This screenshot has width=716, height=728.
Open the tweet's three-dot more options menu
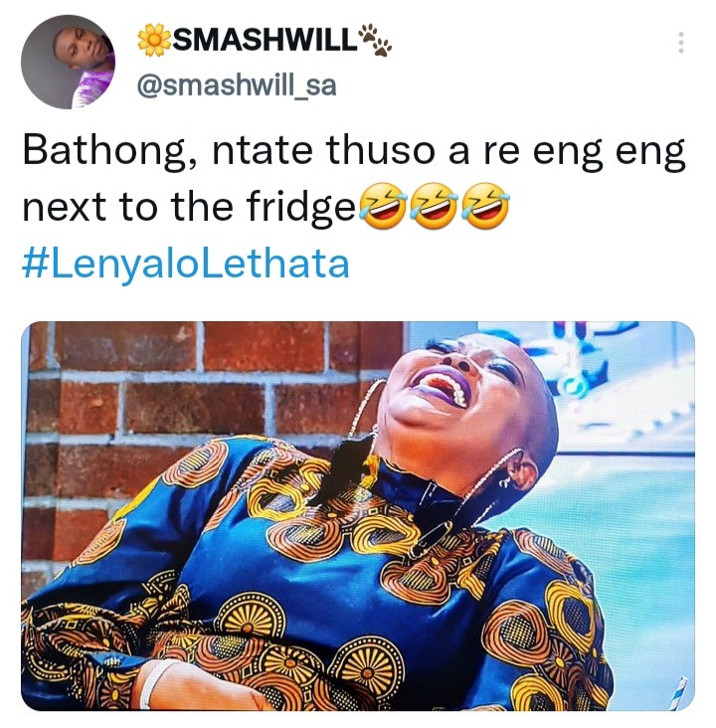click(x=681, y=43)
